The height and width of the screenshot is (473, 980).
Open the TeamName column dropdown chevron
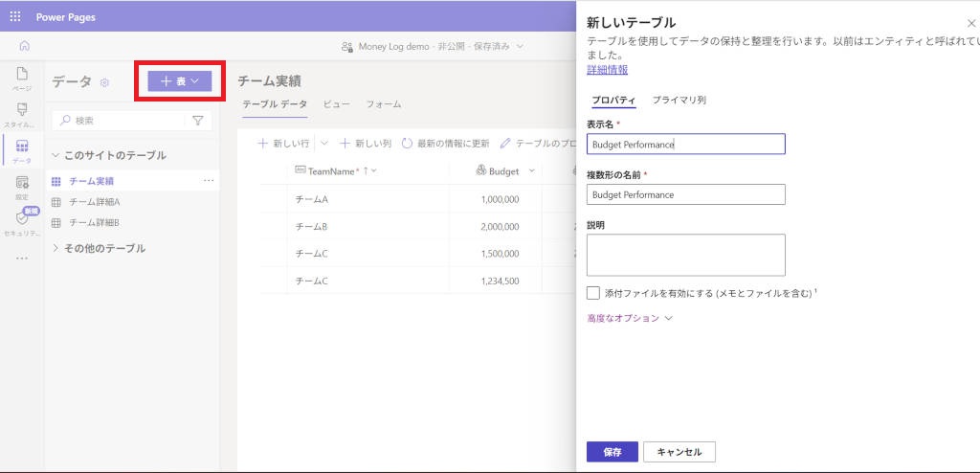coord(374,170)
